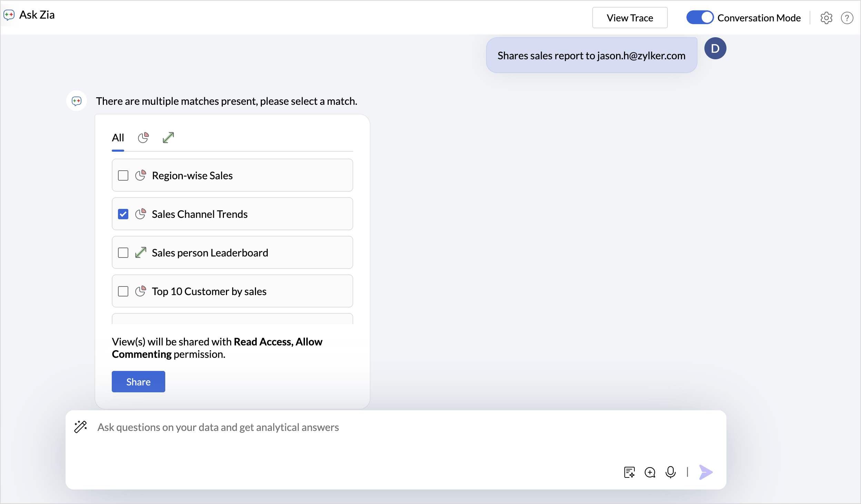This screenshot has height=504, width=861.
Task: Switch to the All tab
Action: point(118,138)
